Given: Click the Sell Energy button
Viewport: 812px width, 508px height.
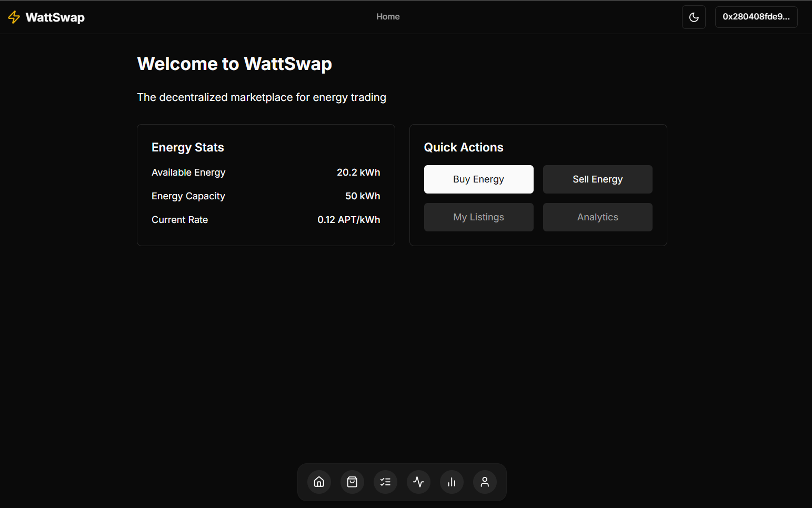Looking at the screenshot, I should [597, 179].
